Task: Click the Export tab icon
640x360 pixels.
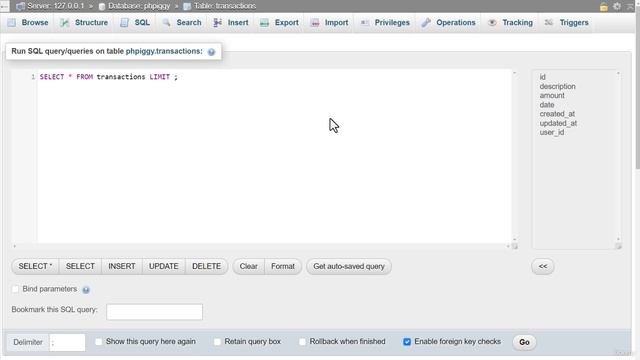Action: (x=264, y=23)
